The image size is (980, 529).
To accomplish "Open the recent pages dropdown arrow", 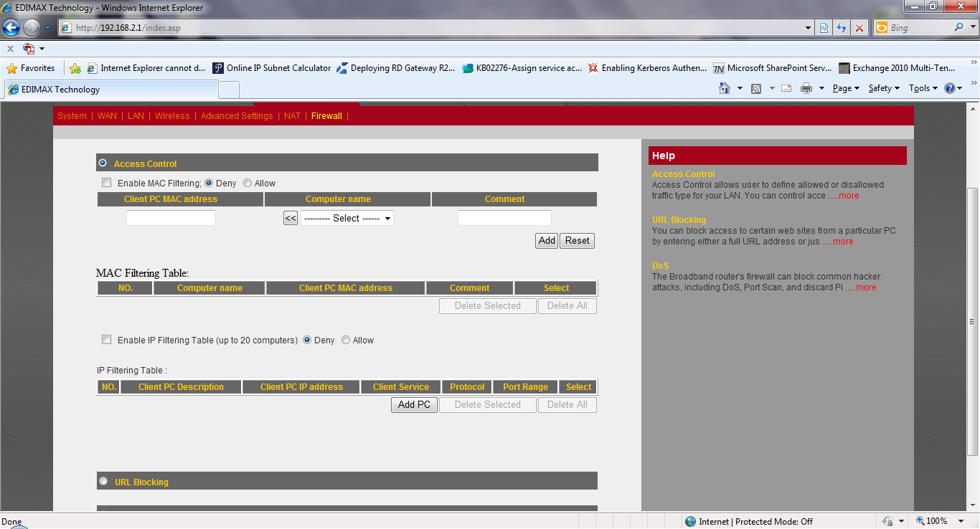I will [x=47, y=28].
